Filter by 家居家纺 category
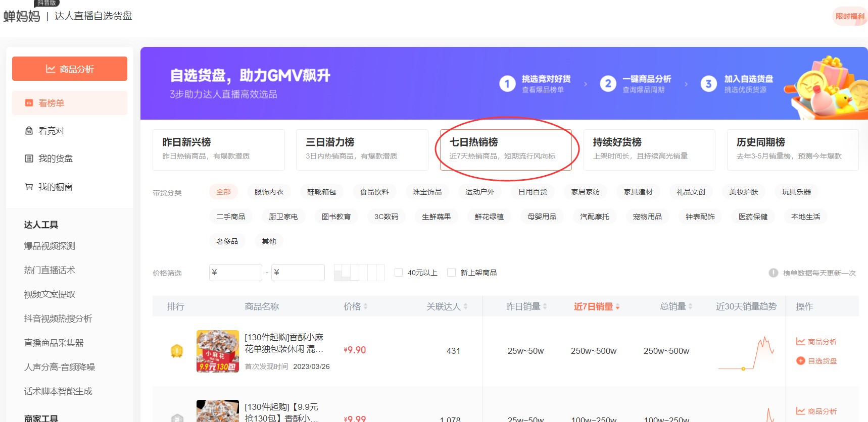The image size is (868, 422). pos(585,192)
